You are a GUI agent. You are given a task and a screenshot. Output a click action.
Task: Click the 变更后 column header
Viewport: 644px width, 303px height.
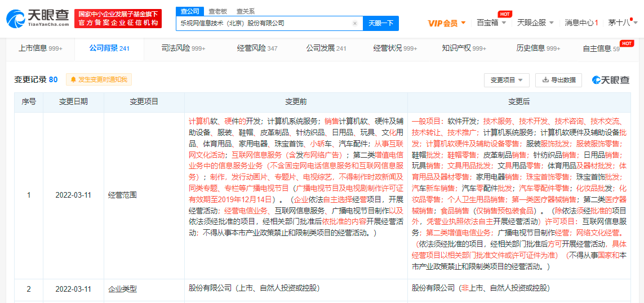coord(519,102)
